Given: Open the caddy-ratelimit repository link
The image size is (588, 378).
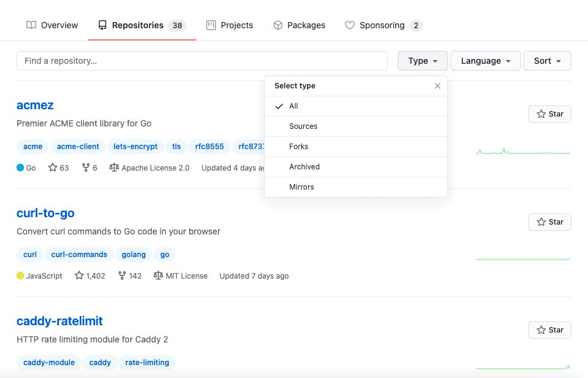Looking at the screenshot, I should pyautogui.click(x=60, y=321).
